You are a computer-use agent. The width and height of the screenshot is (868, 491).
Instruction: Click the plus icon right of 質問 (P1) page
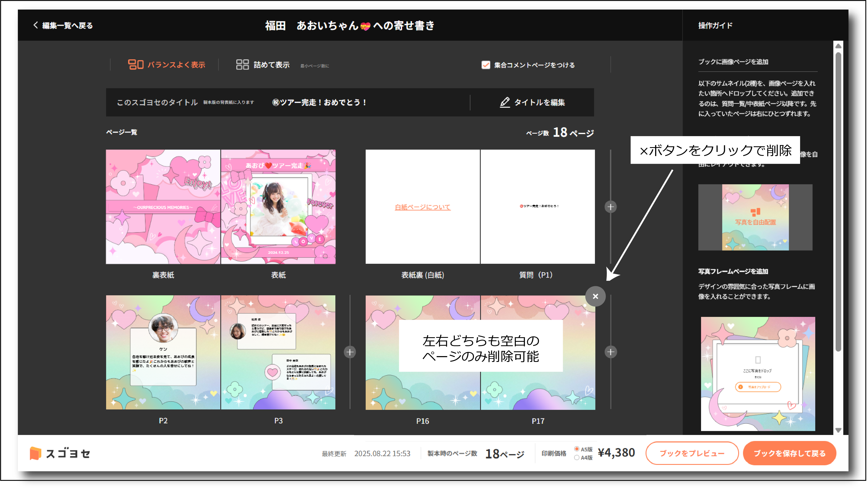pyautogui.click(x=611, y=207)
